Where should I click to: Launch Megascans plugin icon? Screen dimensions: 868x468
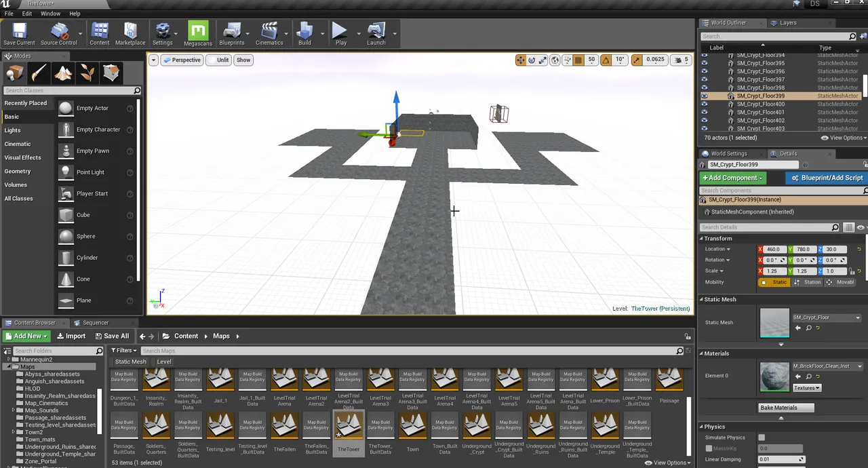pos(197,34)
